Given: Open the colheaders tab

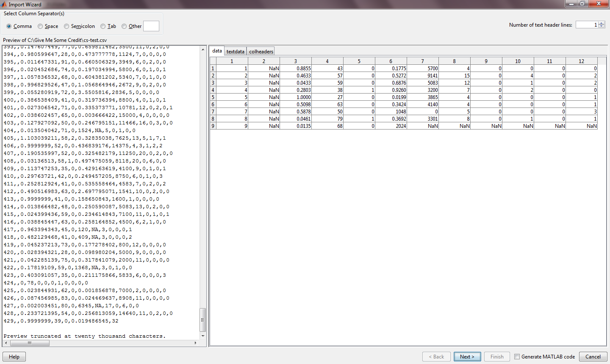Looking at the screenshot, I should pos(261,52).
